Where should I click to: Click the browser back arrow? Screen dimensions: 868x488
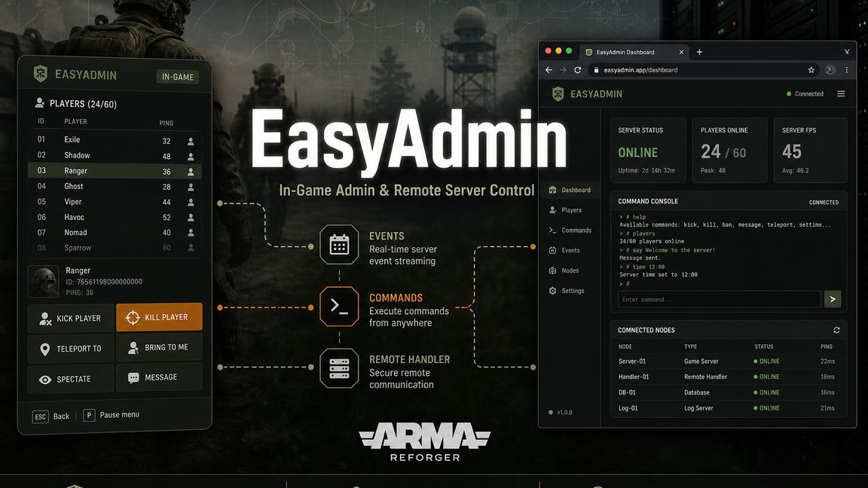(x=549, y=70)
